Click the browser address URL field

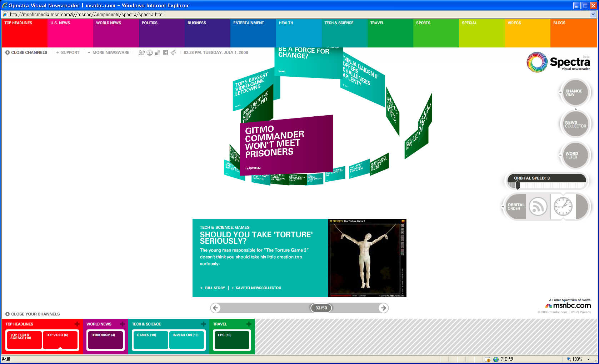point(299,14)
